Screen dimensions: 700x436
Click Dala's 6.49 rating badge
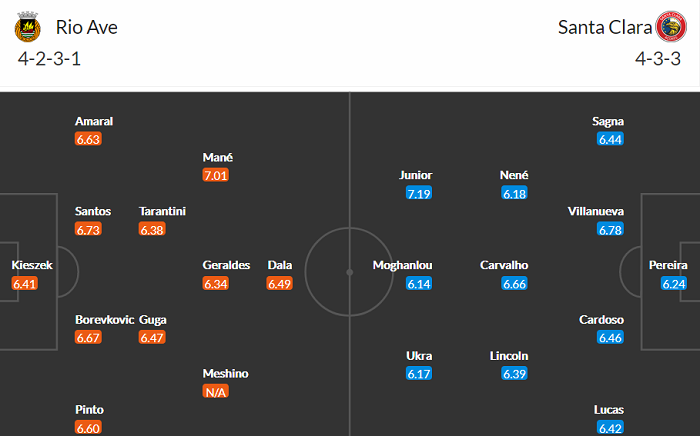click(x=280, y=284)
